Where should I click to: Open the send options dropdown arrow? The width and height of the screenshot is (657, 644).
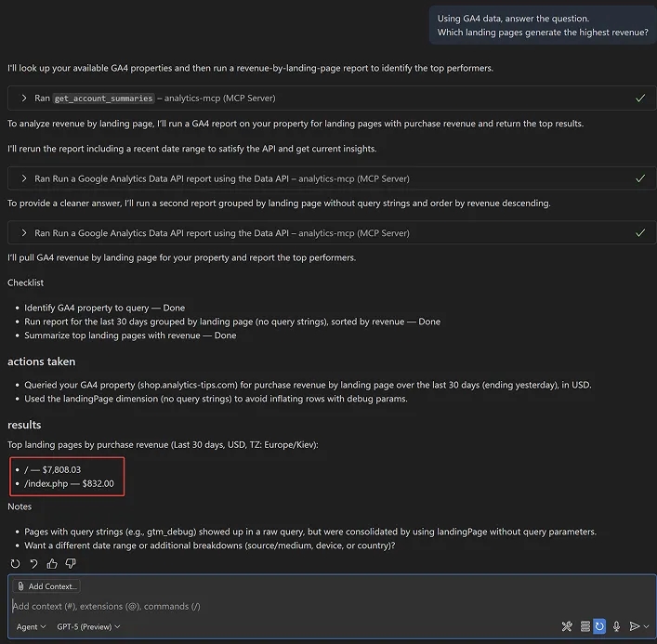click(x=647, y=626)
